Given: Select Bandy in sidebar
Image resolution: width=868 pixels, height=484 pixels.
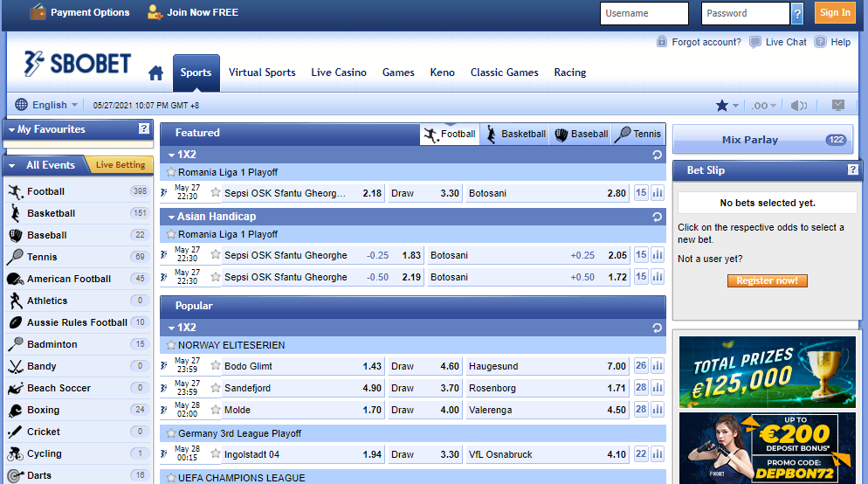Looking at the screenshot, I should [78, 366].
